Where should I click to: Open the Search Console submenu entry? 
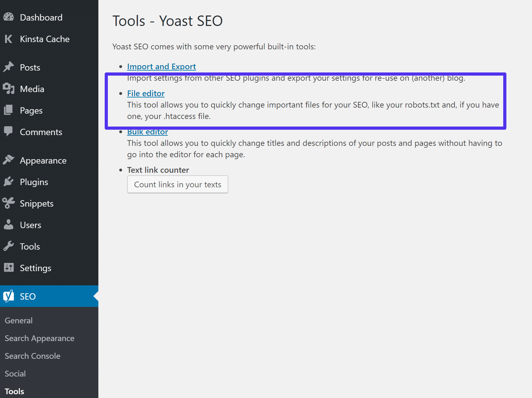(x=32, y=356)
